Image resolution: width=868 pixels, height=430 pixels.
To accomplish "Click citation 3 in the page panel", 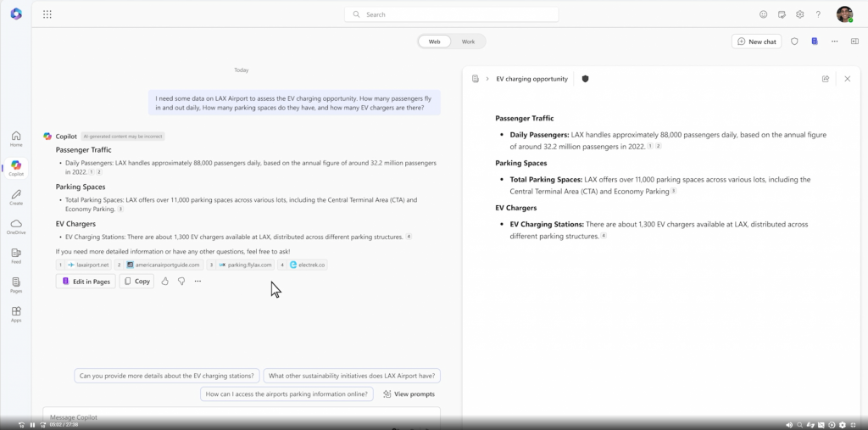I will click(x=673, y=191).
